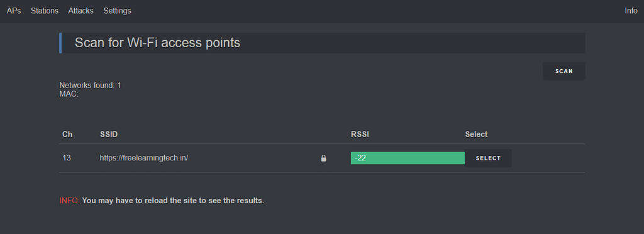
Task: Click the RSSI column header
Action: pyautogui.click(x=360, y=134)
